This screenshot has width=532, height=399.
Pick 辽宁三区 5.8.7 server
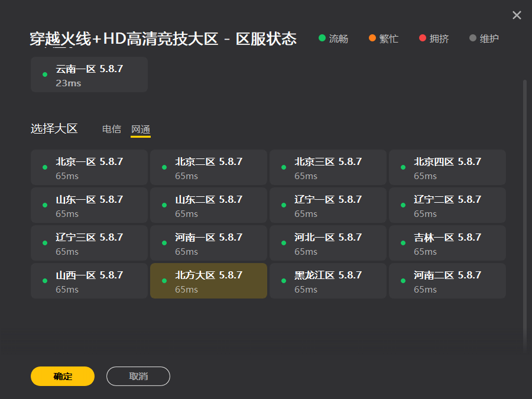pyautogui.click(x=89, y=243)
